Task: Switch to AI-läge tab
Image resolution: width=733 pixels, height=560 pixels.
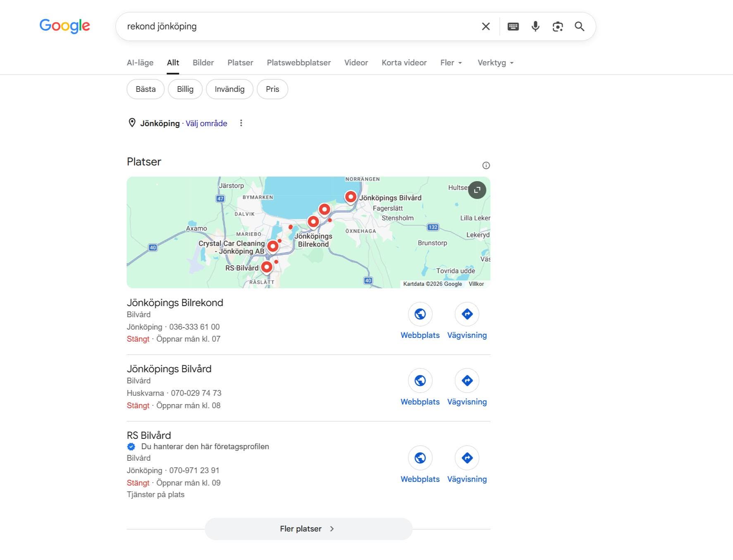Action: point(140,62)
